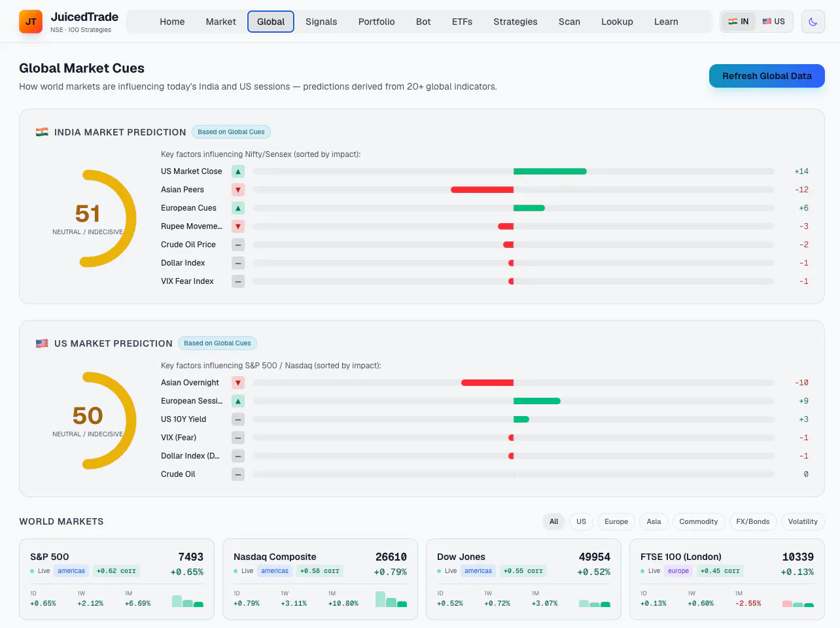
Task: Click the down arrow icon beside Rupee Movement
Action: pos(238,226)
